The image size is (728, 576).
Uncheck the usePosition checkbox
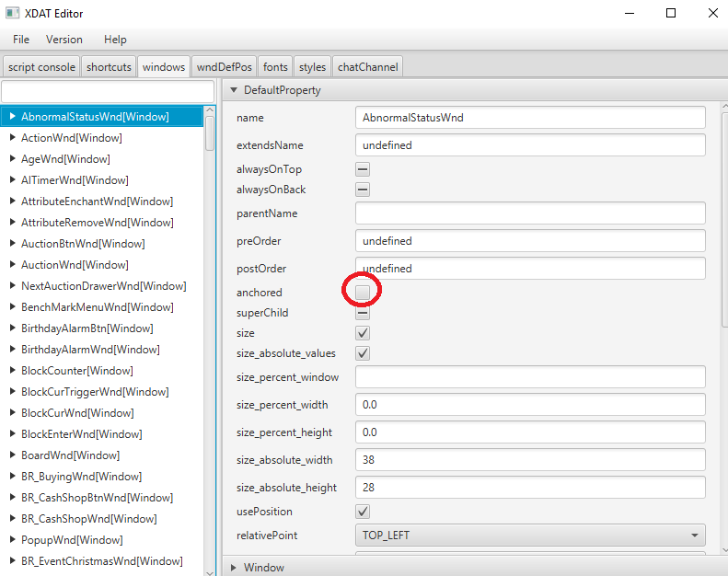pos(363,512)
